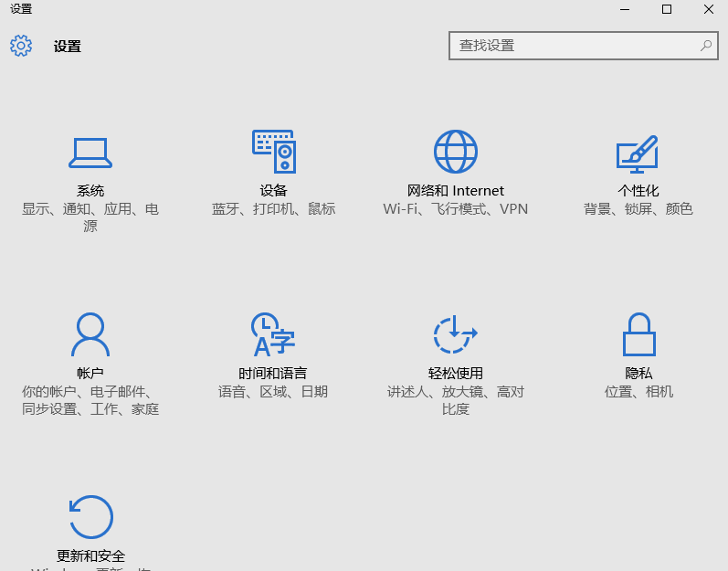Click the 蓝牙、打印机、鼠标 description
This screenshot has width=728, height=571.
(x=273, y=209)
